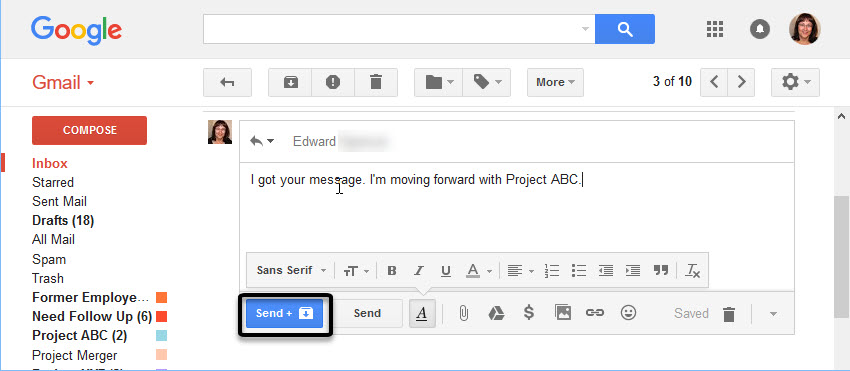Image resolution: width=850 pixels, height=371 pixels.
Task: Open the Gmail dropdown menu
Action: tap(63, 82)
